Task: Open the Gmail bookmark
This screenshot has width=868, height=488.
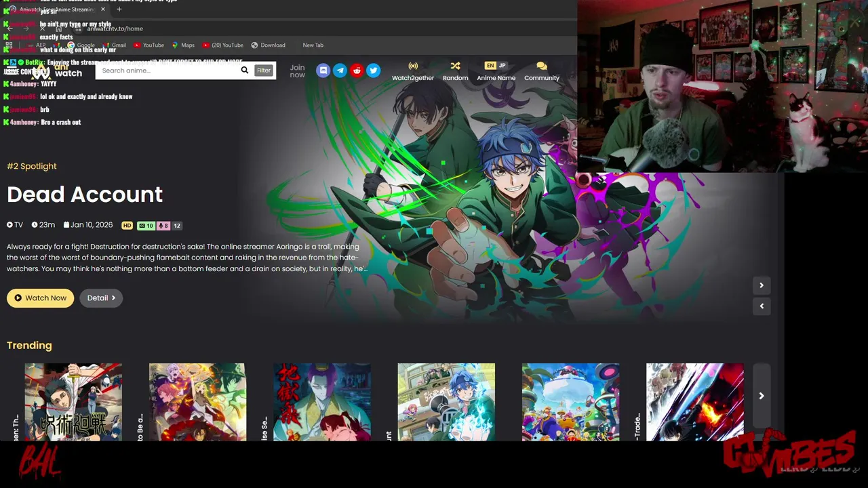Action: tap(114, 45)
